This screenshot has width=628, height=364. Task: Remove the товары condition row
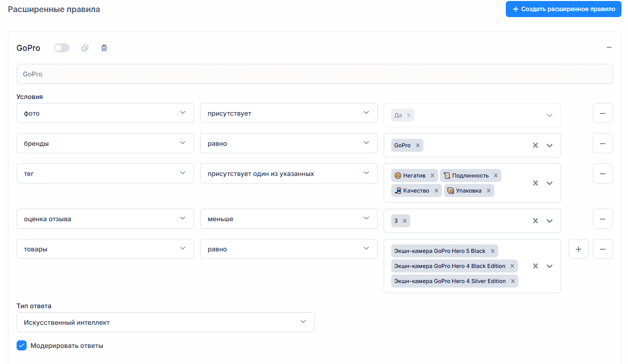603,249
